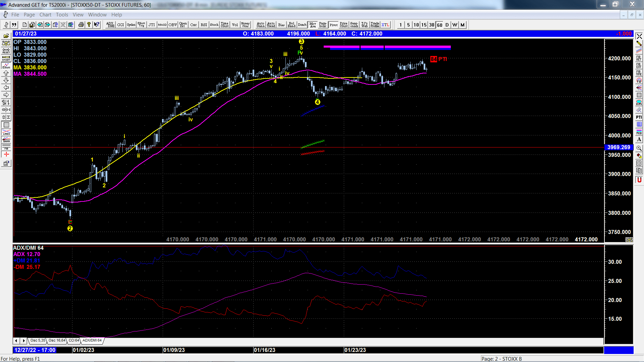Click the PTI tool on right sidebar

point(639,117)
